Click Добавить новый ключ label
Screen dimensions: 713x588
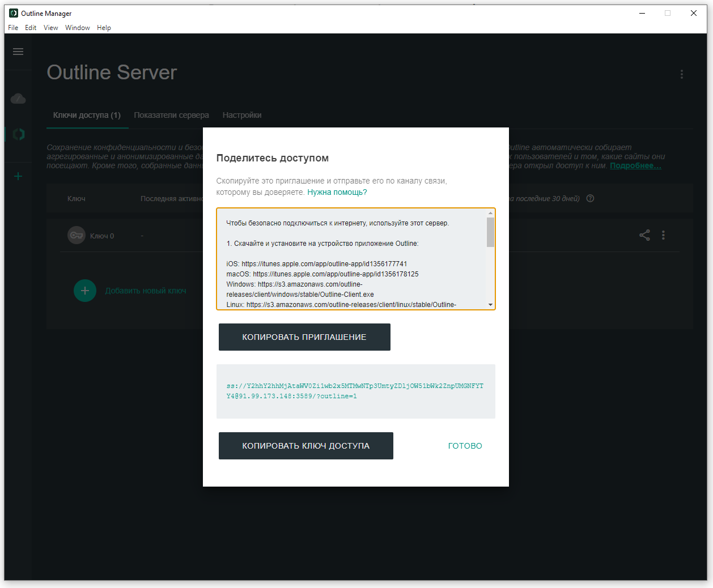(x=146, y=291)
